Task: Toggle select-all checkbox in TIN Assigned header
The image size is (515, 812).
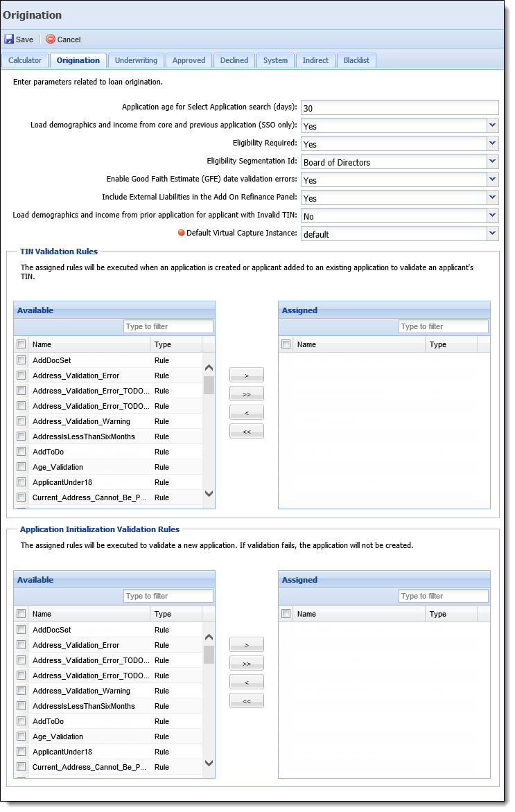Action: point(286,344)
